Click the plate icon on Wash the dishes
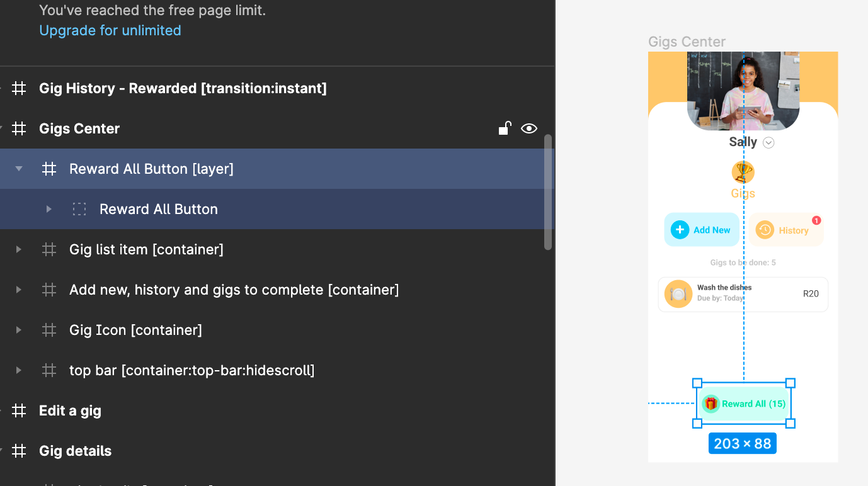This screenshot has height=486, width=868. coord(678,294)
